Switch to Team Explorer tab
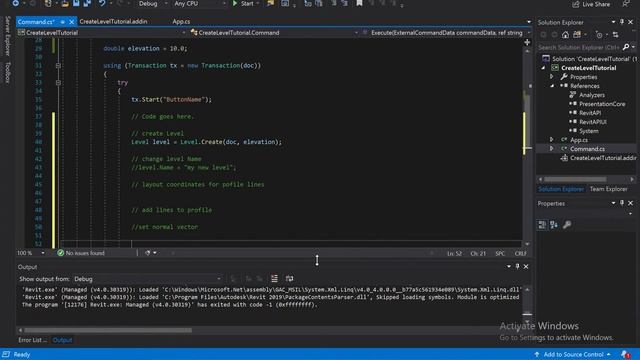Image resolution: width=640 pixels, height=360 pixels. [608, 189]
